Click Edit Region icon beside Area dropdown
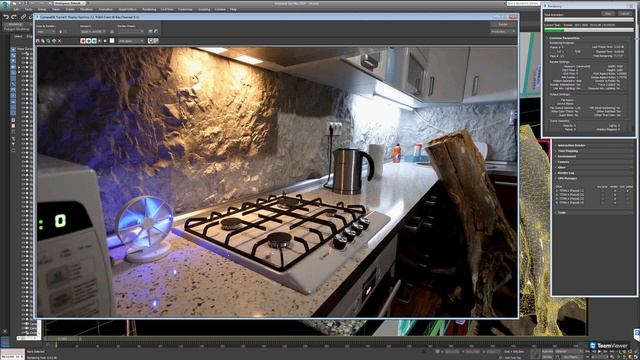 click(x=61, y=31)
